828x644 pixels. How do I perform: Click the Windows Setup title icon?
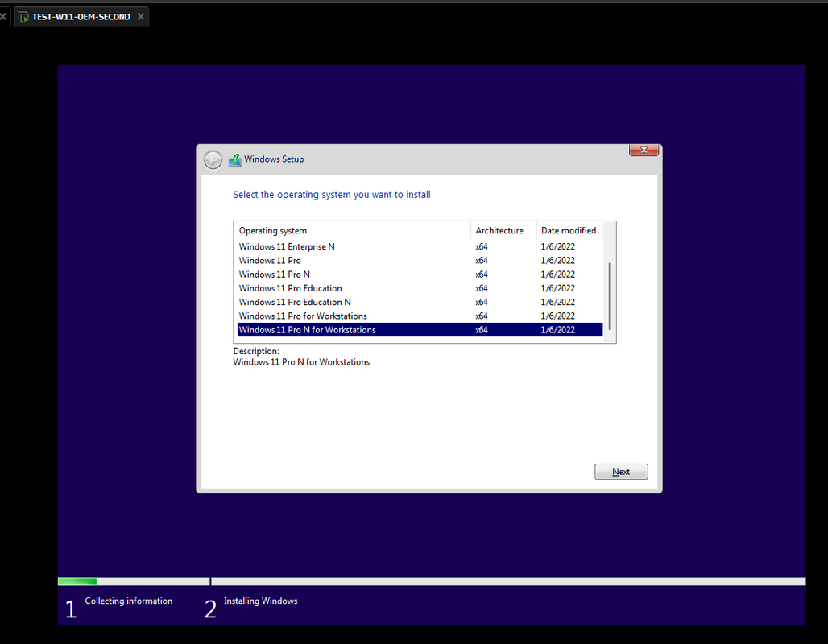[235, 159]
